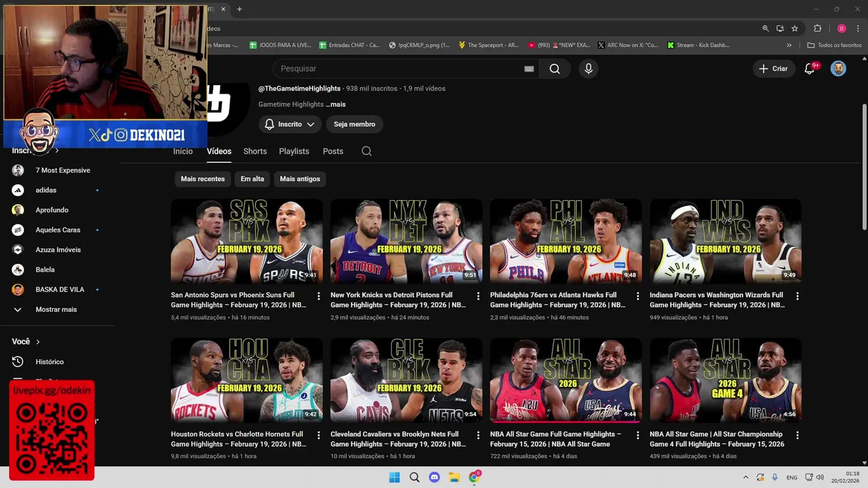Open Todos os favoritos folder
This screenshot has width=868, height=488.
click(834, 45)
